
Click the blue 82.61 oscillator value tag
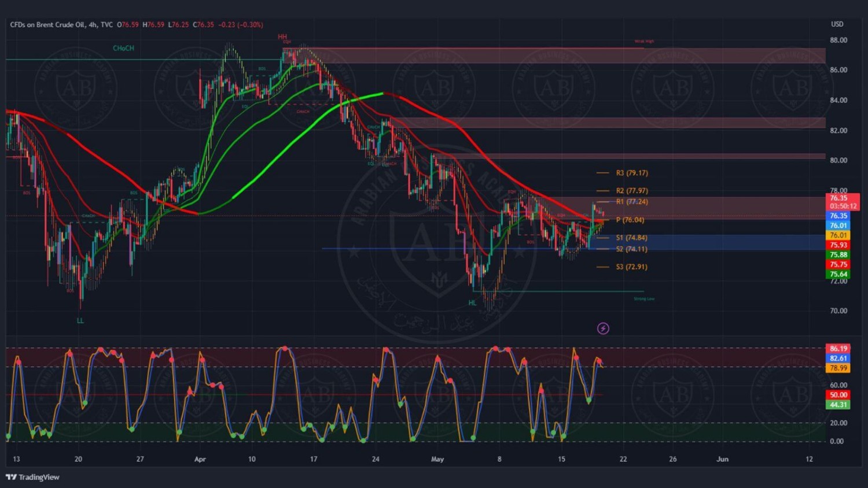tap(838, 358)
